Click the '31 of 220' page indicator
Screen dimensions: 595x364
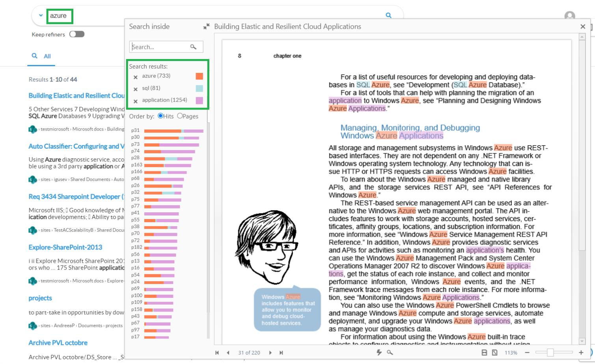coord(249,353)
